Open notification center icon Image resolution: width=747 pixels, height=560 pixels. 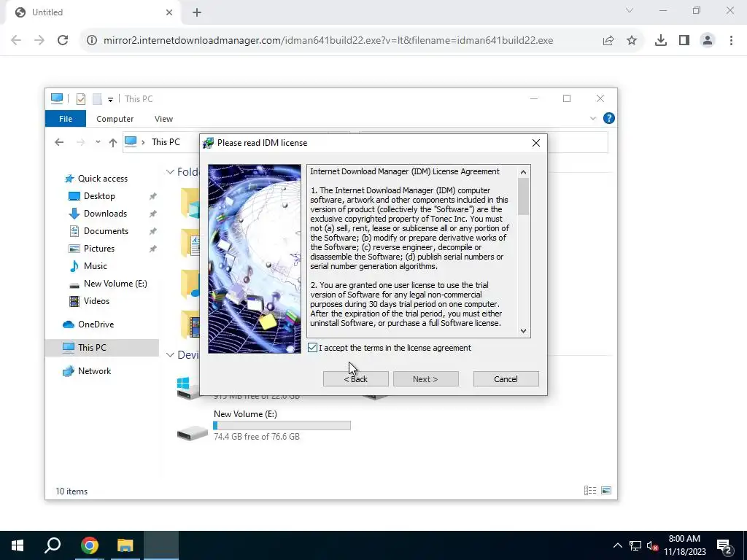click(724, 546)
